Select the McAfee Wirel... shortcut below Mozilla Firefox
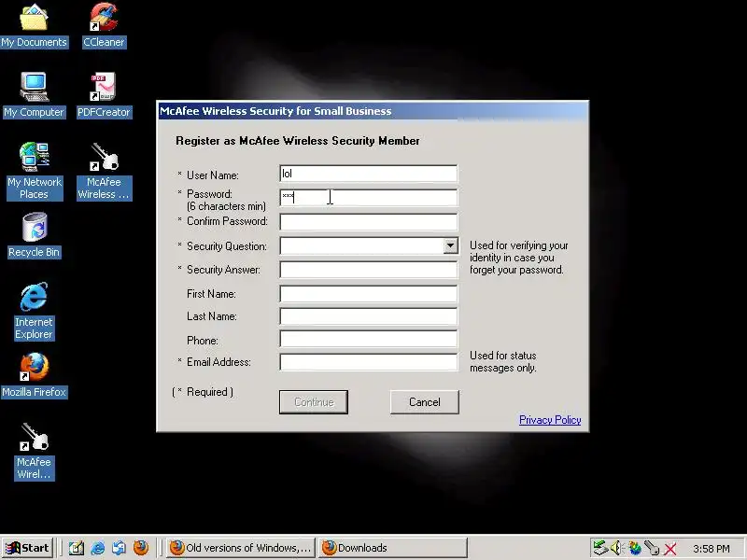 [x=34, y=452]
